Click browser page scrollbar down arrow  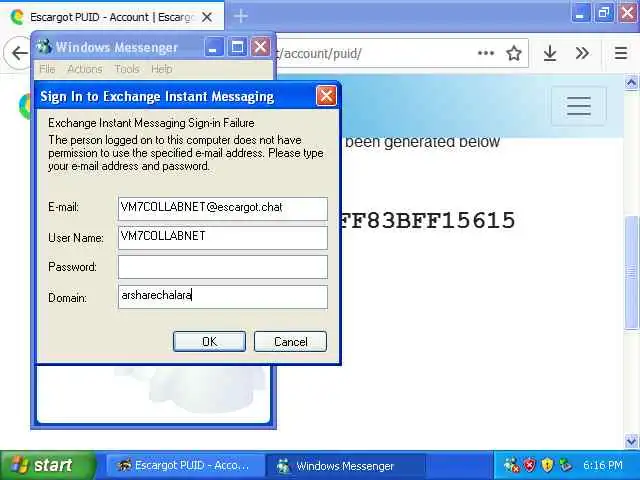(631, 441)
